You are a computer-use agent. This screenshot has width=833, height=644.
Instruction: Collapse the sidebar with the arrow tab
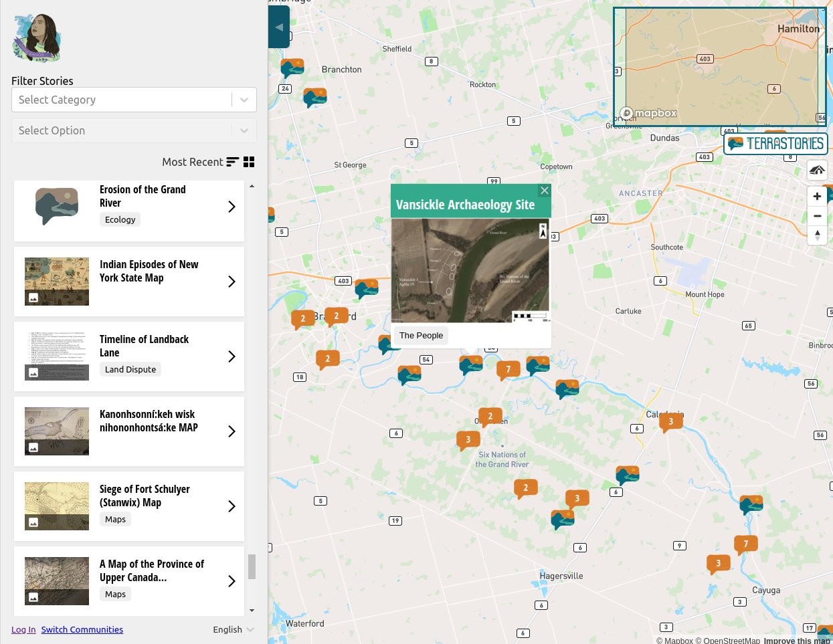(279, 27)
